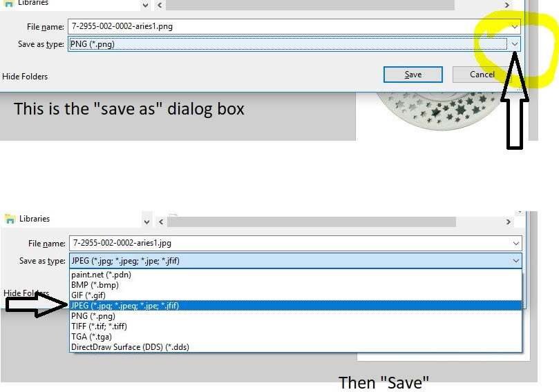Viewport: 559px width, 392px height.
Task: Expand the chevron next to lower Libraries
Action: point(146,222)
